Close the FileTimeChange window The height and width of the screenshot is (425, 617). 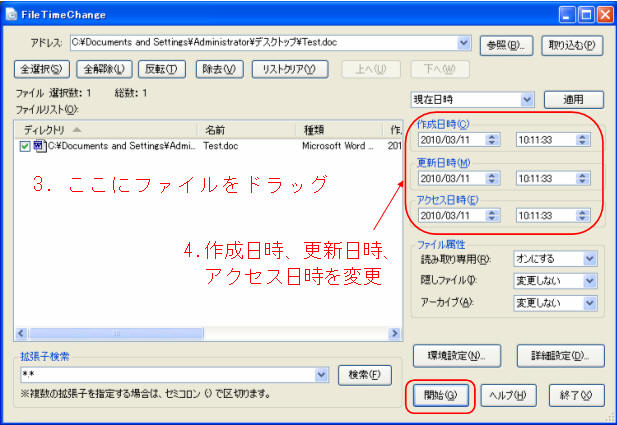tap(605, 15)
